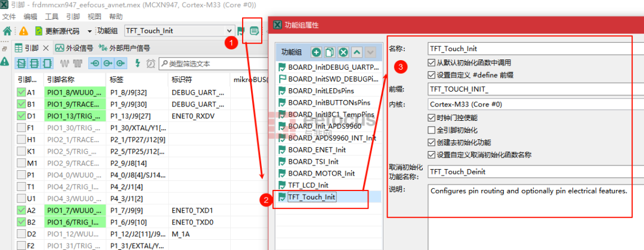Toggle 从默认初始化函数中调用 checkbox
Image resolution: width=644 pixels, height=250 pixels.
coord(431,62)
